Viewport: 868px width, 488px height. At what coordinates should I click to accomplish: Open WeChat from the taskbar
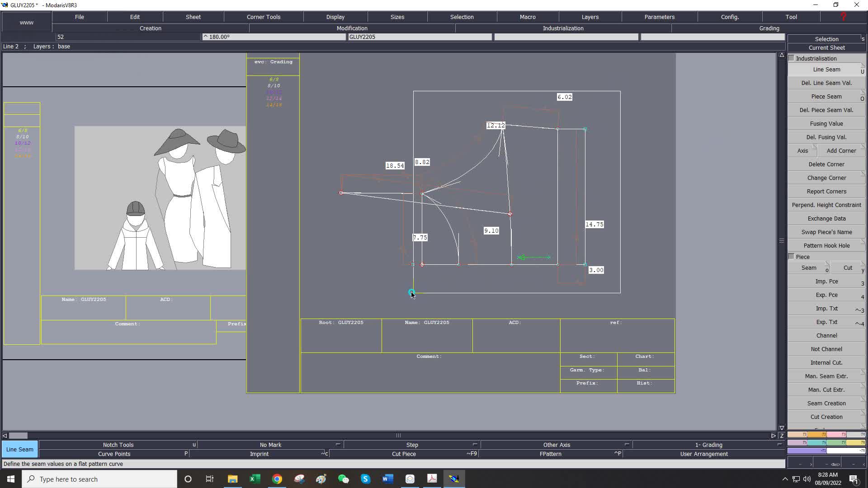point(343,479)
